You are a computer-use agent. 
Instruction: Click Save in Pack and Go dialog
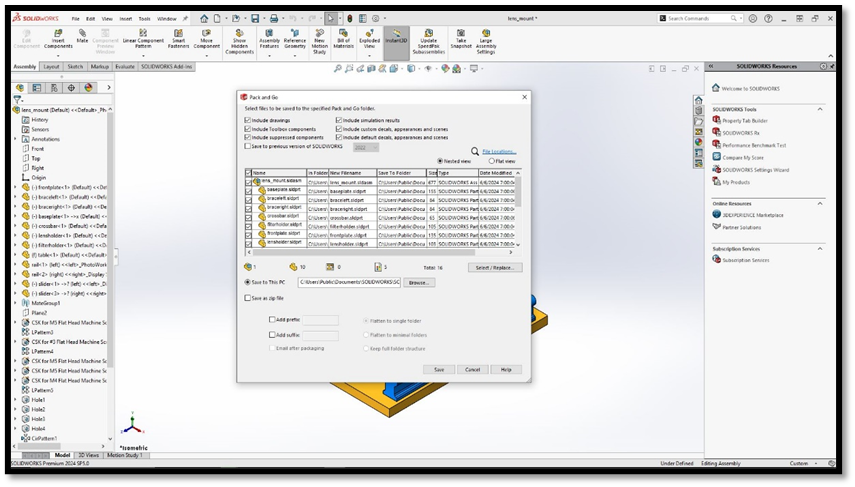(x=439, y=370)
